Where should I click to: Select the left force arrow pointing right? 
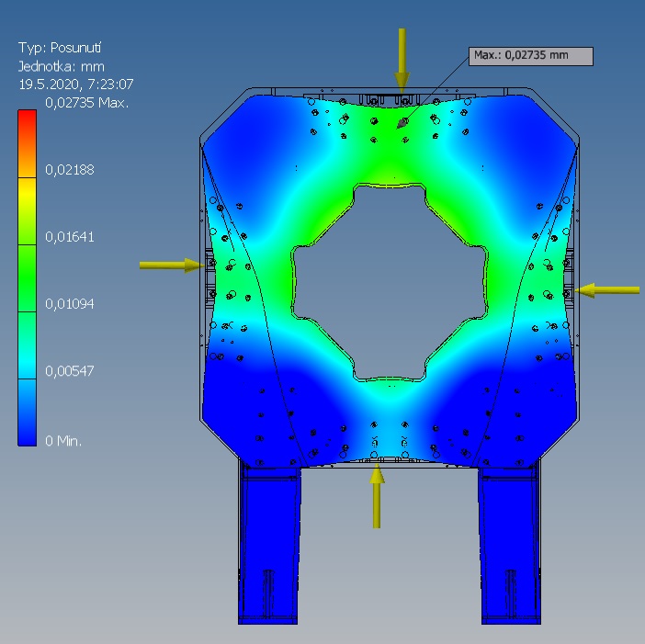172,266
